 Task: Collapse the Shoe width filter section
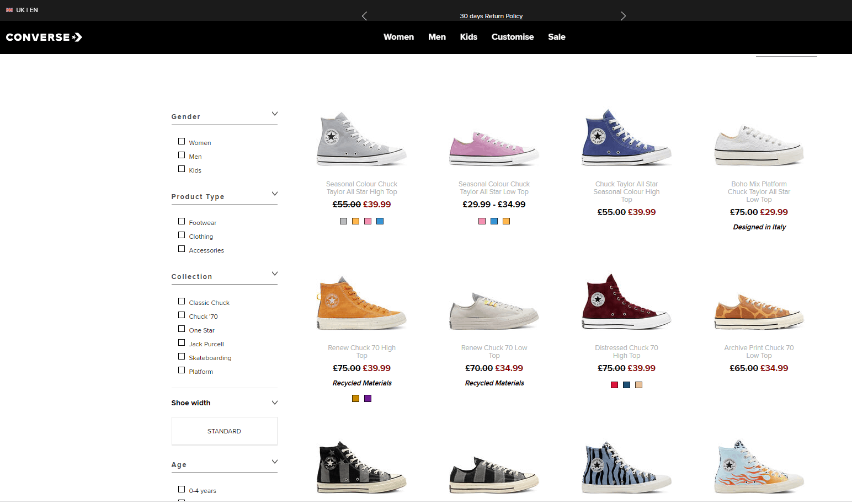[275, 403]
